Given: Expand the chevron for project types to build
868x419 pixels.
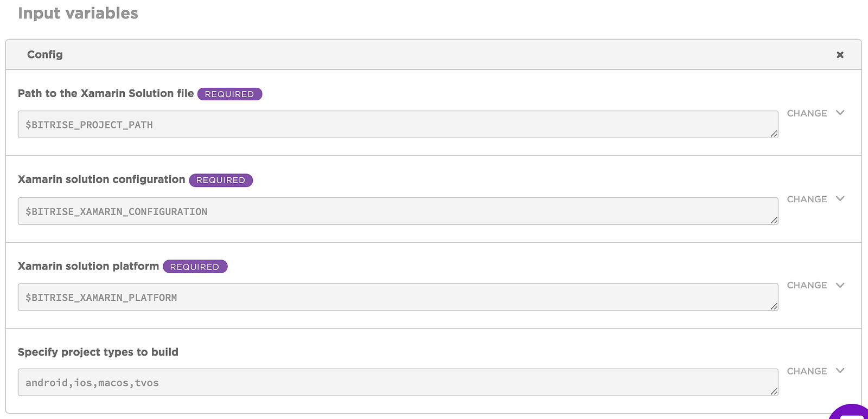Looking at the screenshot, I should tap(840, 371).
